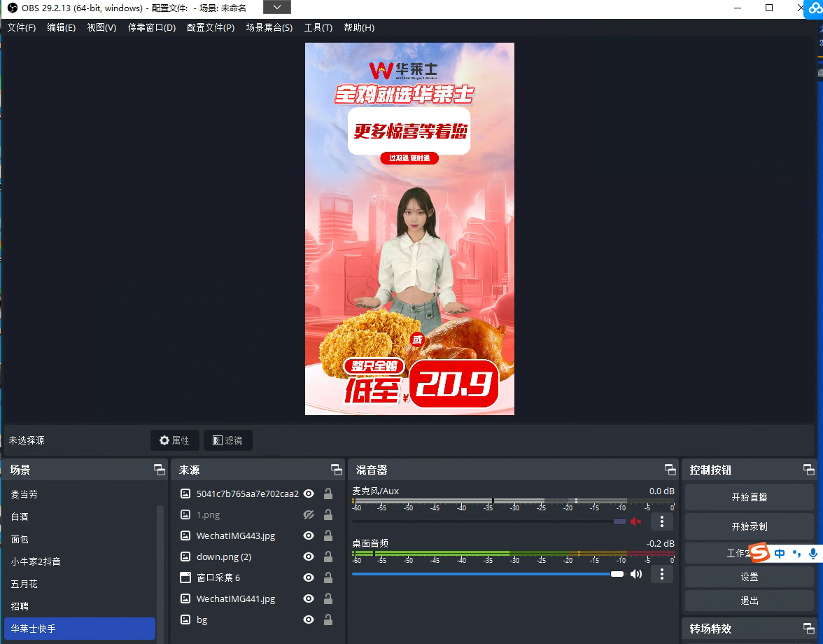Unmute the 麦克风/Aux audio channel
The width and height of the screenshot is (823, 644).
(635, 521)
